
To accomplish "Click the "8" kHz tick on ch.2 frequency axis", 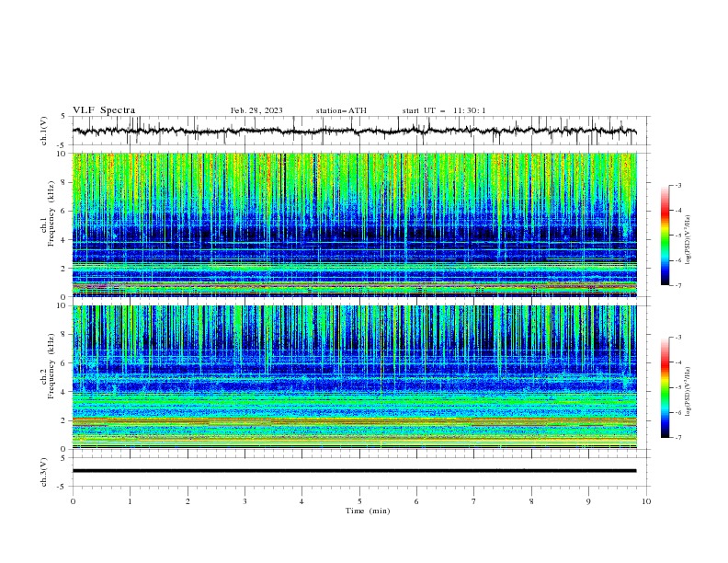I will click(65, 335).
